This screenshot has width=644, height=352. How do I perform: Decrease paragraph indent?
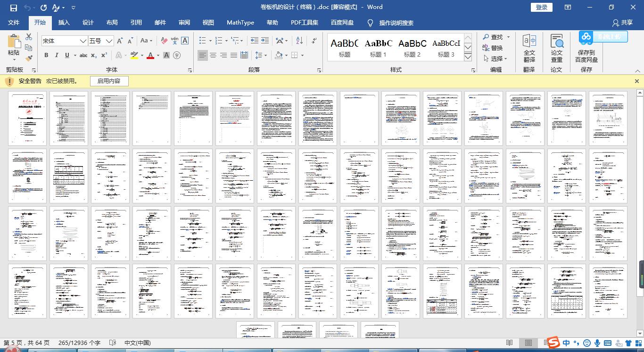[254, 41]
